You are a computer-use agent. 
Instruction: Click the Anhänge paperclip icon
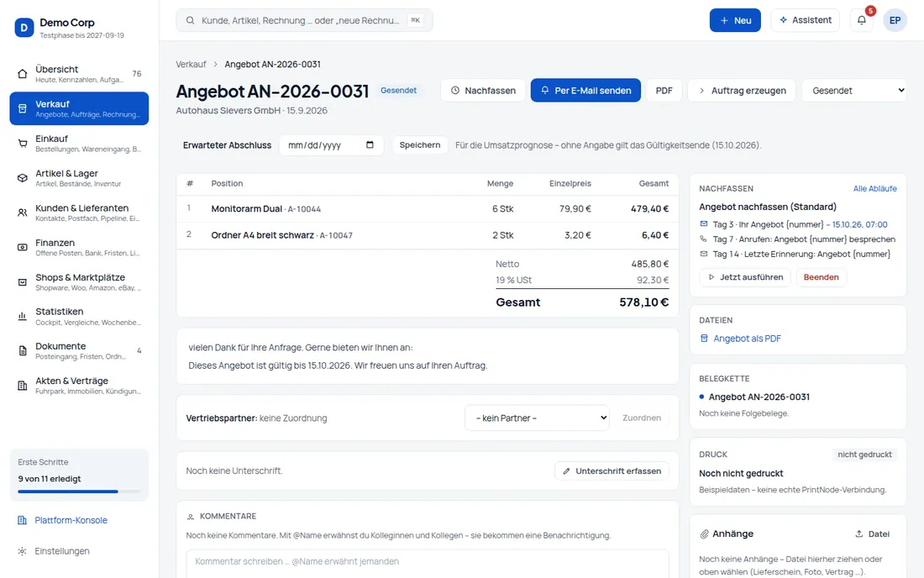coord(704,533)
